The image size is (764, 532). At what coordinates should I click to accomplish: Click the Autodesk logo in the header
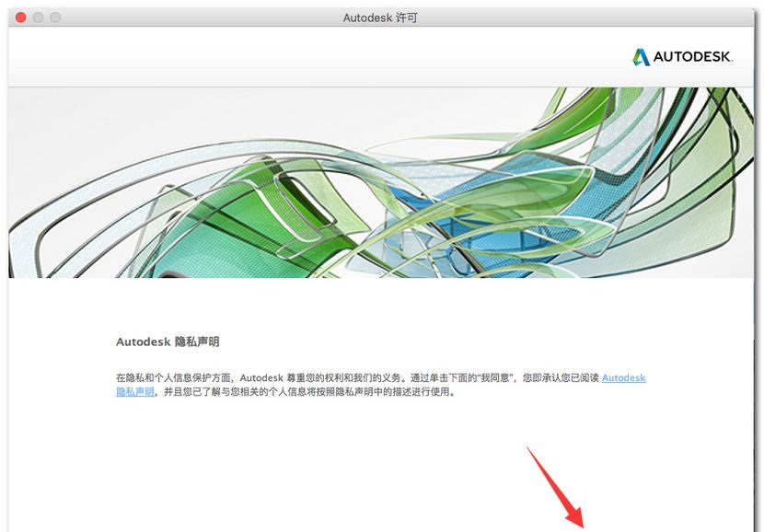pyautogui.click(x=682, y=57)
